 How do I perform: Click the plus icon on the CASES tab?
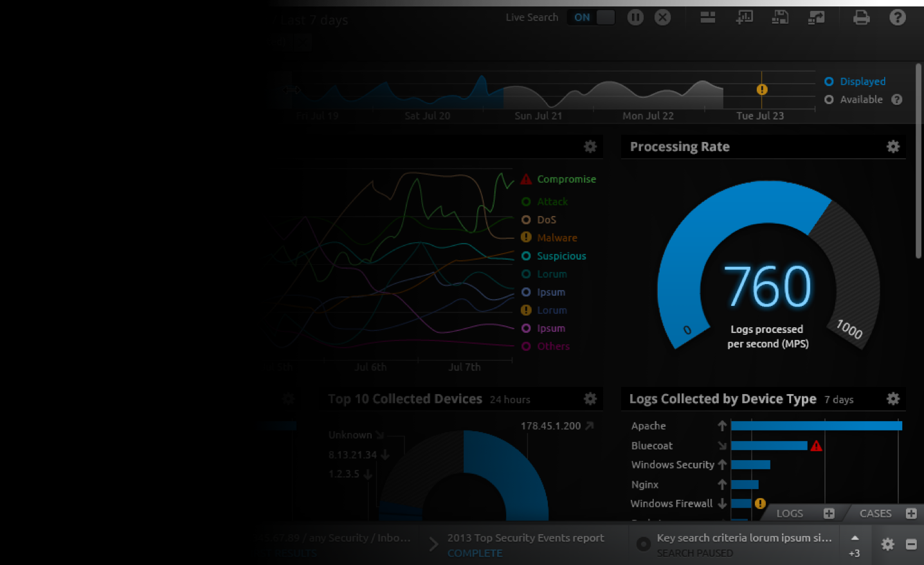point(911,513)
